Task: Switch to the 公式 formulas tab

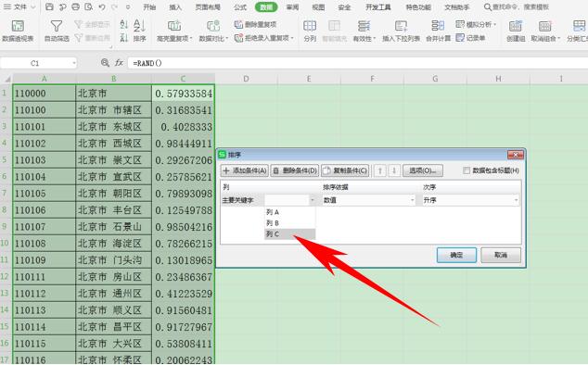Action: click(240, 7)
